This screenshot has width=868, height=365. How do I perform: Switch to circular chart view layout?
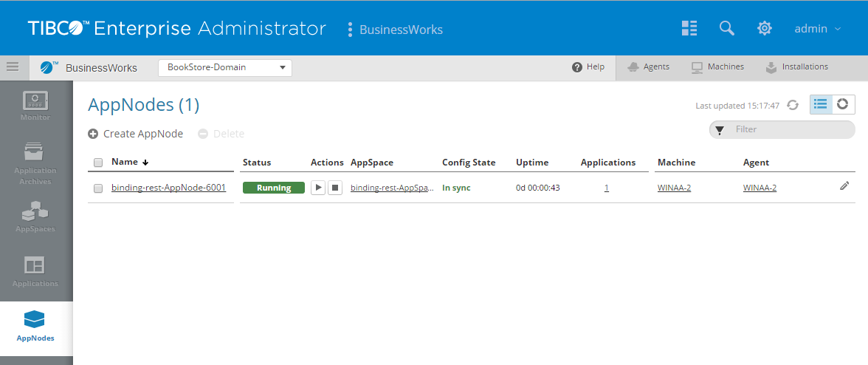843,104
